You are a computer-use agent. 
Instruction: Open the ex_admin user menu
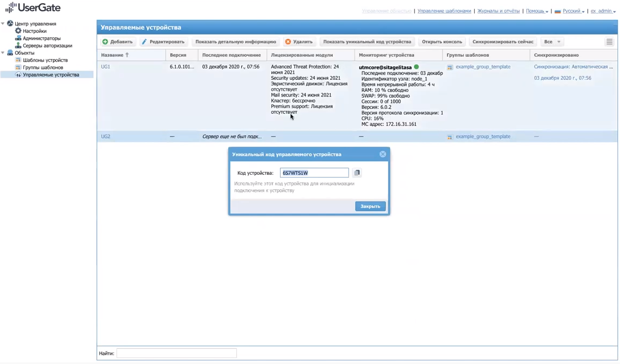click(x=603, y=11)
